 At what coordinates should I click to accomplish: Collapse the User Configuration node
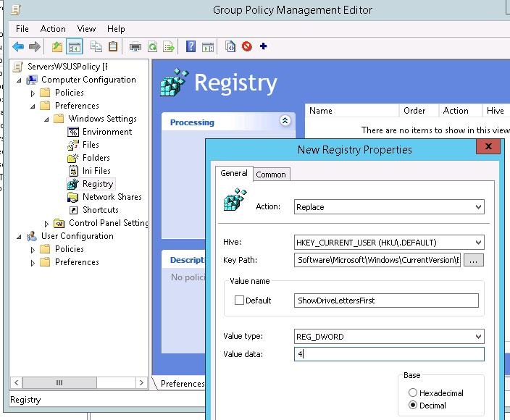(x=19, y=237)
